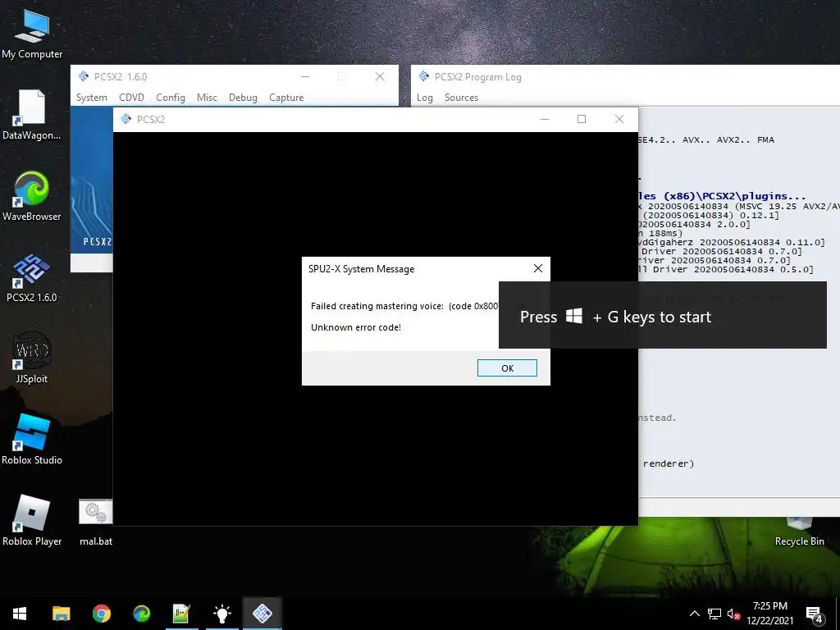Select the WaveBrowser desktop shortcut
Viewport: 840px width, 630px height.
pos(32,196)
